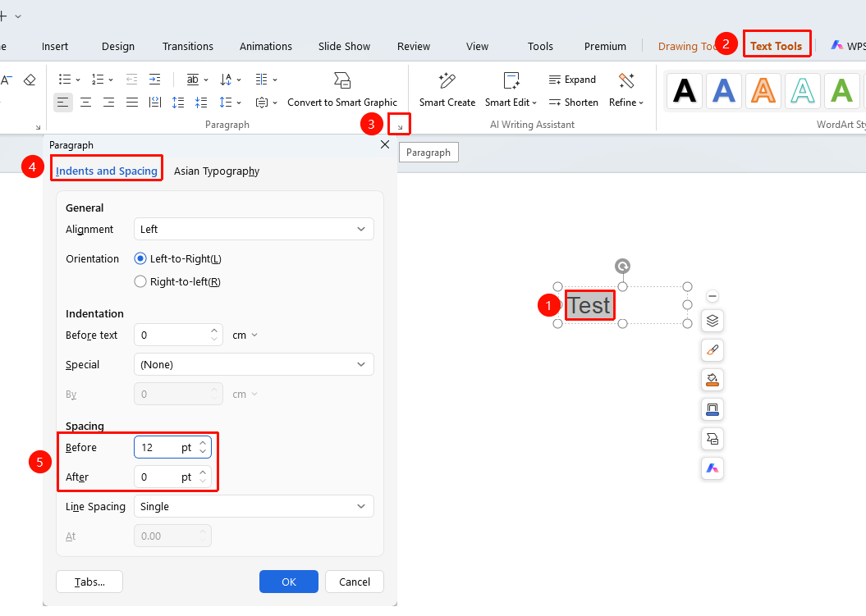The width and height of the screenshot is (866, 616).
Task: Click Shorten in AI Writing Assistant
Action: point(573,102)
